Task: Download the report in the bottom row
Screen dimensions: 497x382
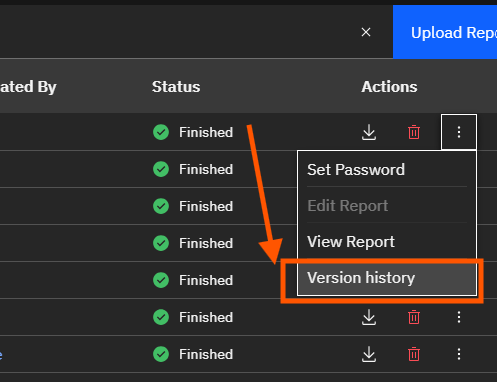Action: [x=369, y=354]
